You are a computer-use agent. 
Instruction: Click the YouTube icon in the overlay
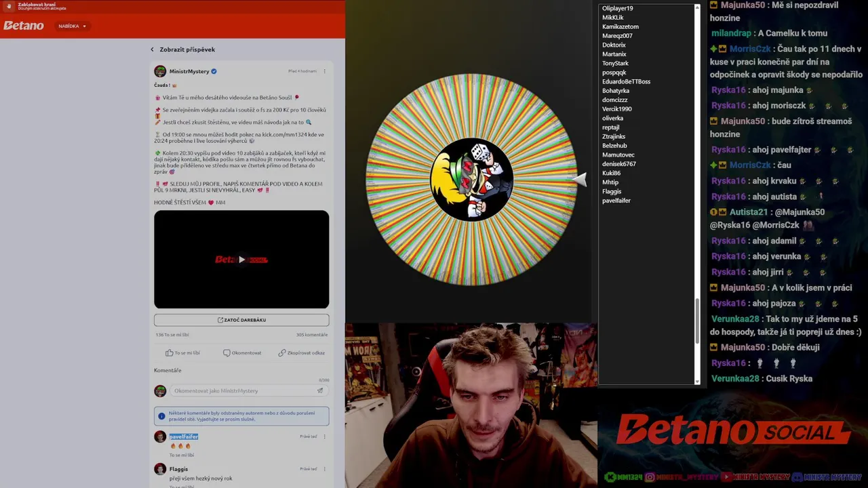[x=726, y=477]
